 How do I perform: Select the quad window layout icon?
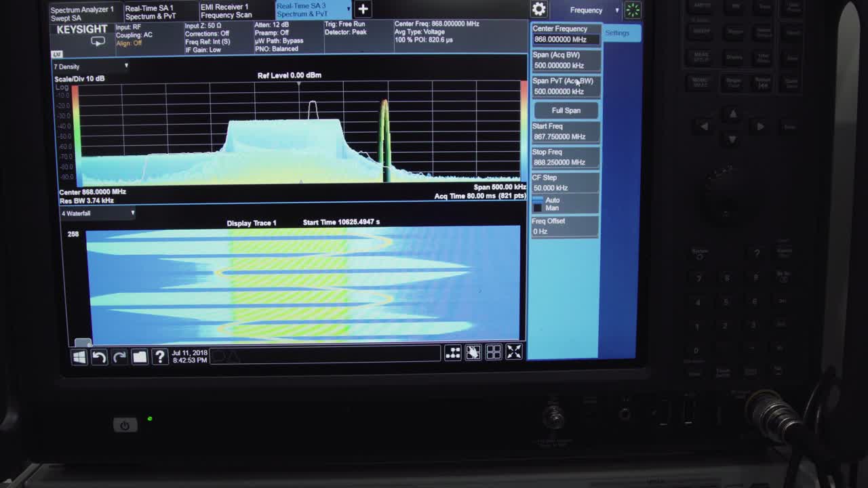point(493,352)
